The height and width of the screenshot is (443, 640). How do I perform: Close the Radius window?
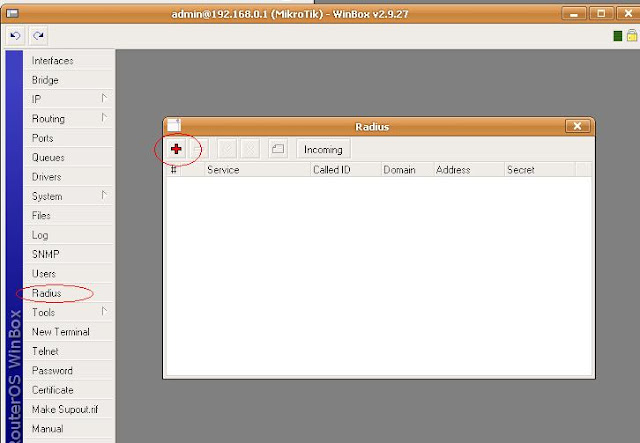coord(578,126)
